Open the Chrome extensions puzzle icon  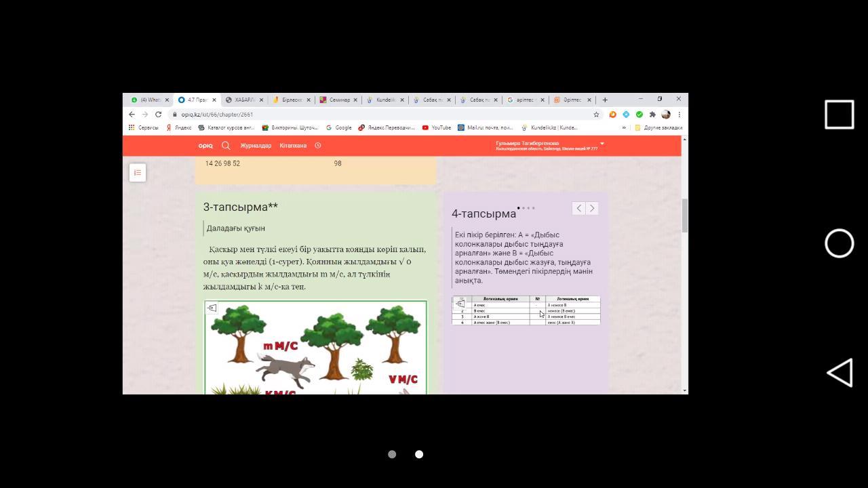[652, 115]
